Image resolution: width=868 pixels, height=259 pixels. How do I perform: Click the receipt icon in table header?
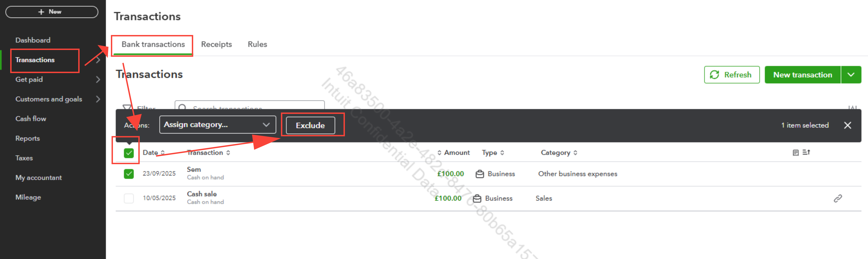point(796,153)
